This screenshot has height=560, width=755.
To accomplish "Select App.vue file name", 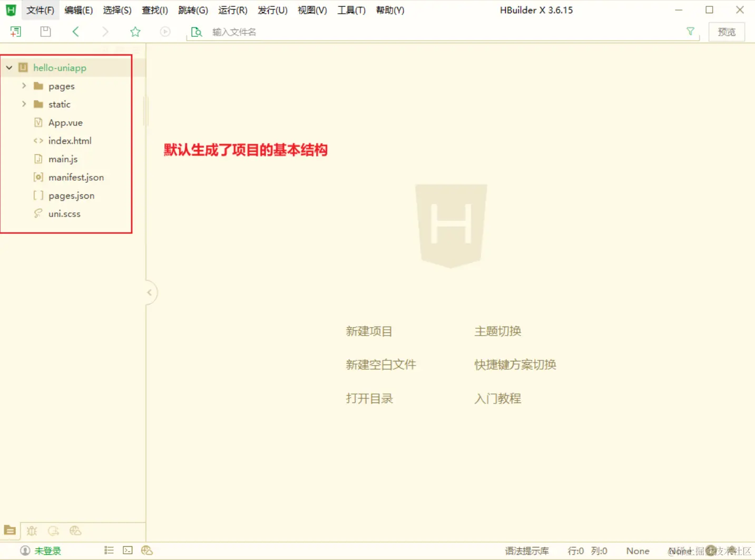I will coord(65,122).
